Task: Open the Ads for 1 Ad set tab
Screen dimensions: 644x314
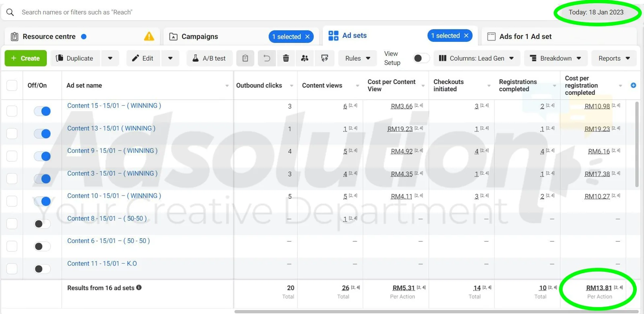Action: 559,37
